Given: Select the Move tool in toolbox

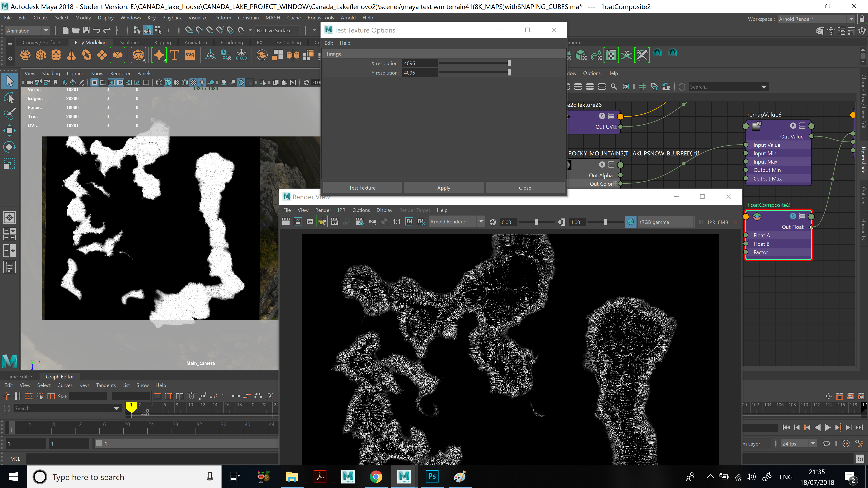Looking at the screenshot, I should coord(9,130).
